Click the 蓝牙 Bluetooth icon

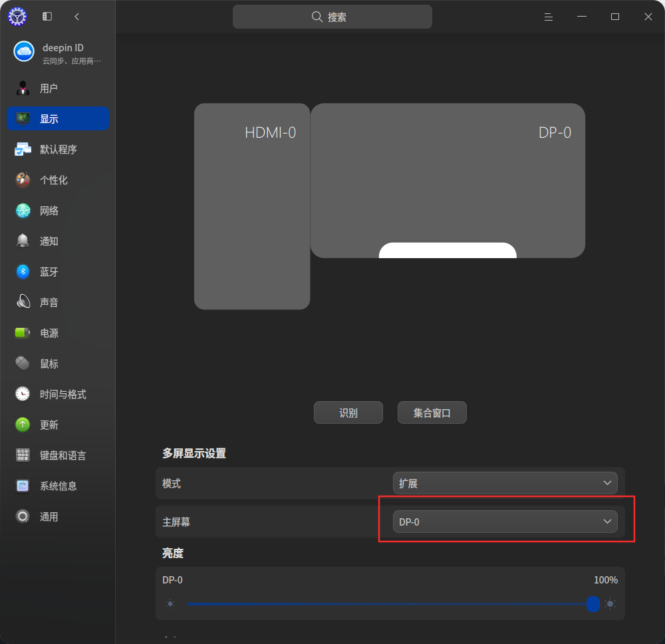[23, 271]
